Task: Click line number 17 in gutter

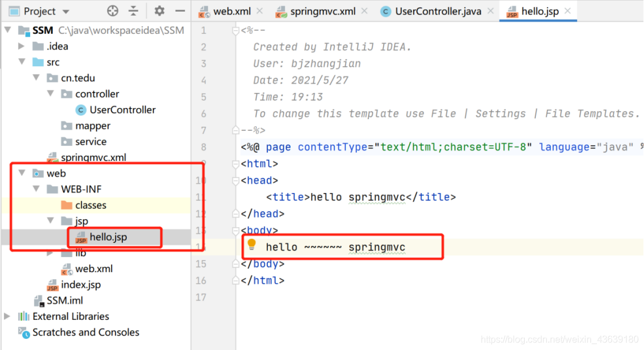Action: (201, 297)
